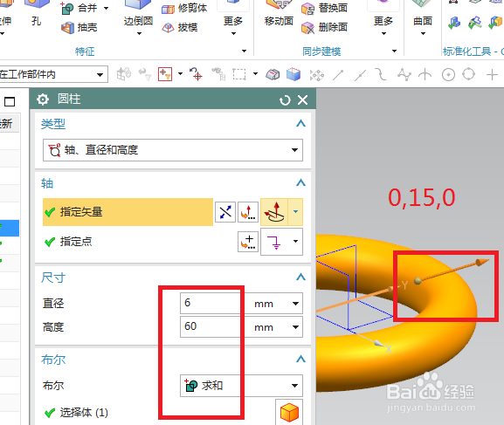This screenshot has width=504, height=425.
Task: Collapse the 类型 section
Action: point(300,123)
